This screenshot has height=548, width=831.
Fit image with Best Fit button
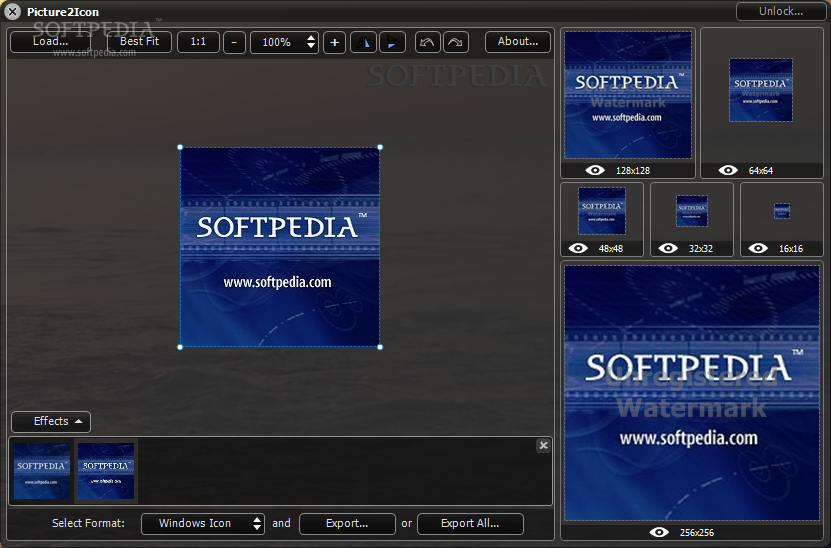139,42
